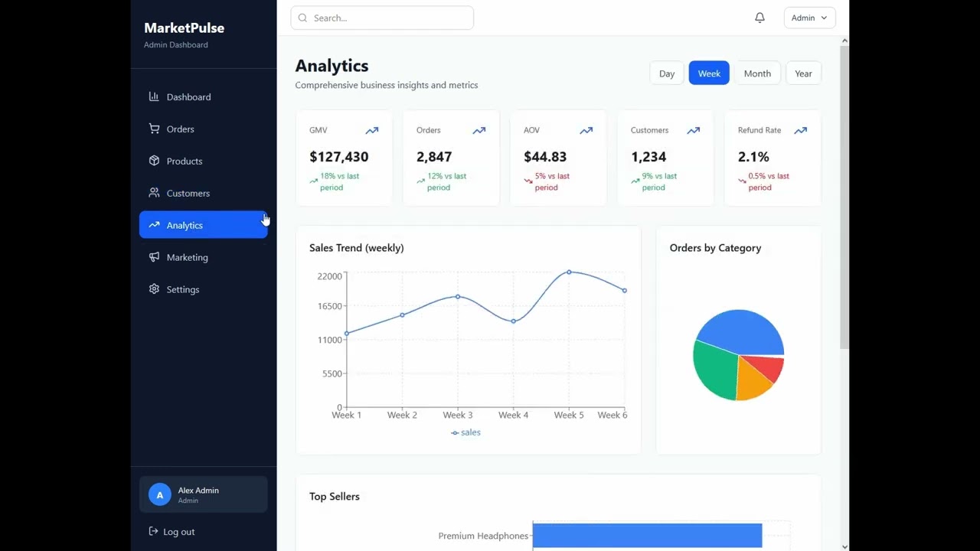
Task: Click the red down arrow under Refund Rate value
Action: pos(742,181)
